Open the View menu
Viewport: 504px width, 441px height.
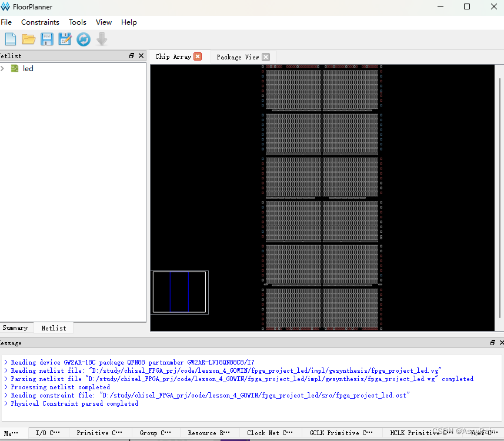104,22
